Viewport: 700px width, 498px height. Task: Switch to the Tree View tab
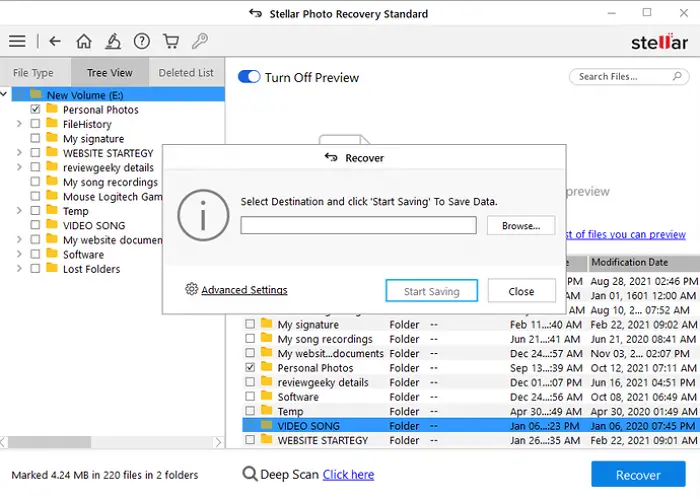tap(110, 72)
